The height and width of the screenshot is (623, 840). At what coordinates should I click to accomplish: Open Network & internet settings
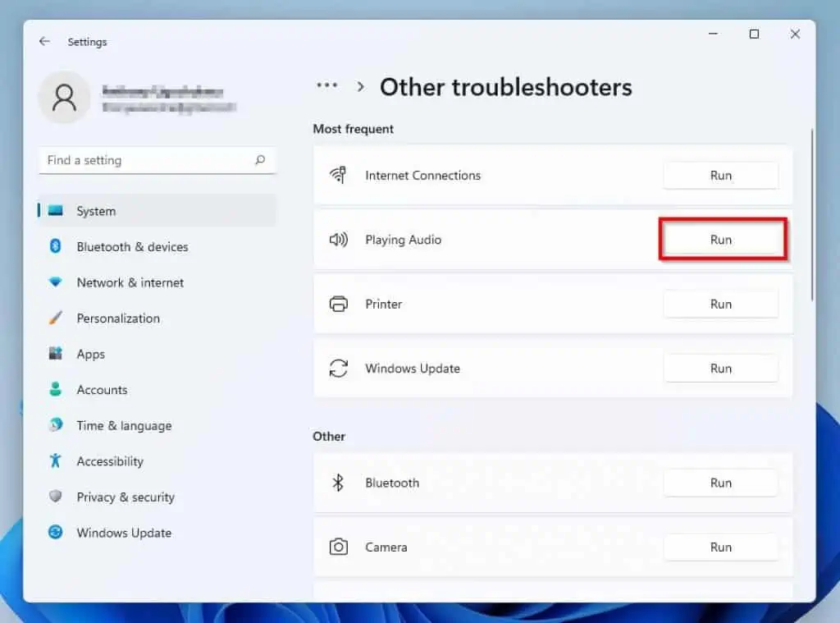[131, 282]
